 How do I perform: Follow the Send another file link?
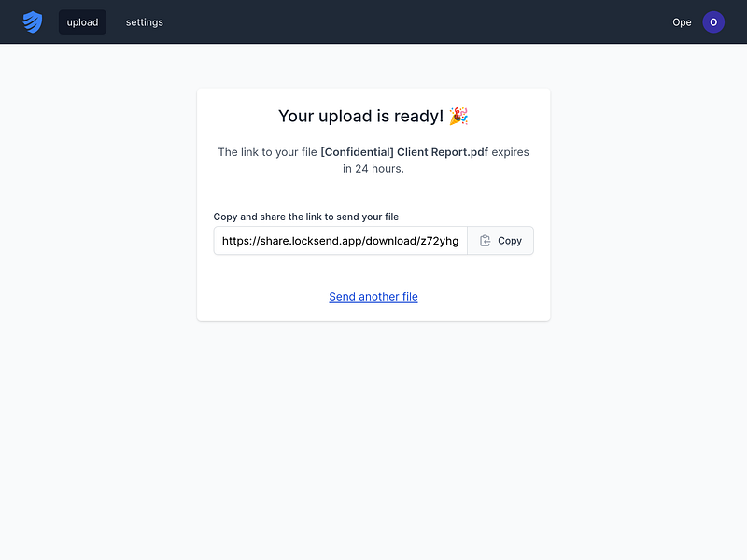pyautogui.click(x=373, y=296)
